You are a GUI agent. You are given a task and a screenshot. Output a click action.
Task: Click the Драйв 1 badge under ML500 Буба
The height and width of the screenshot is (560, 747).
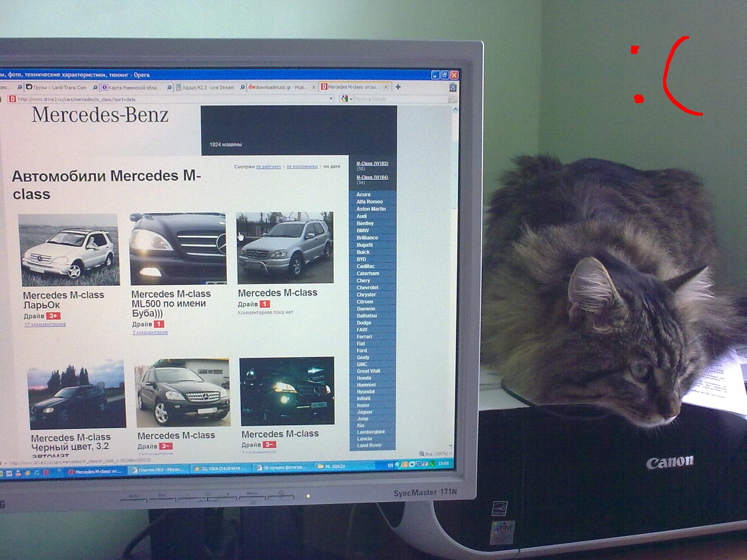159,324
